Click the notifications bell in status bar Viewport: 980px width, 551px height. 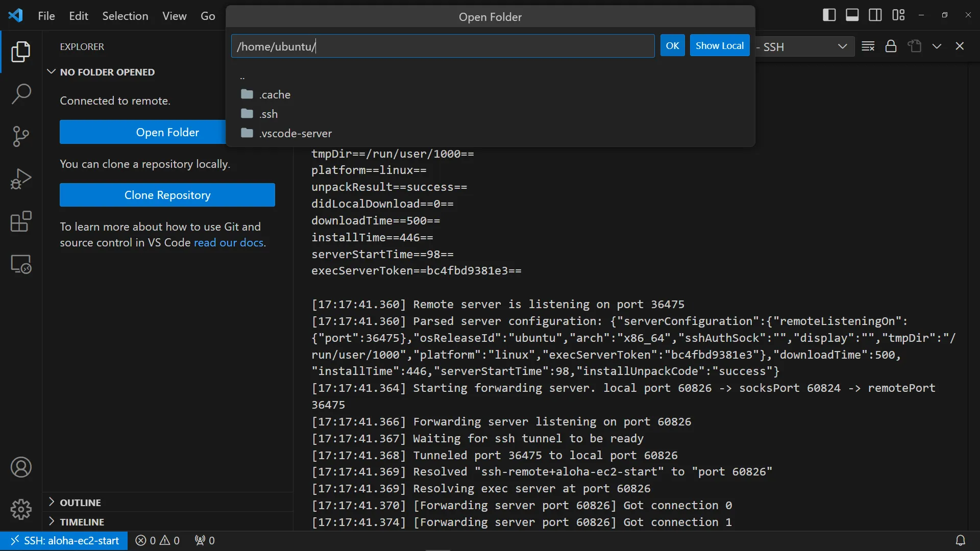coord(960,540)
